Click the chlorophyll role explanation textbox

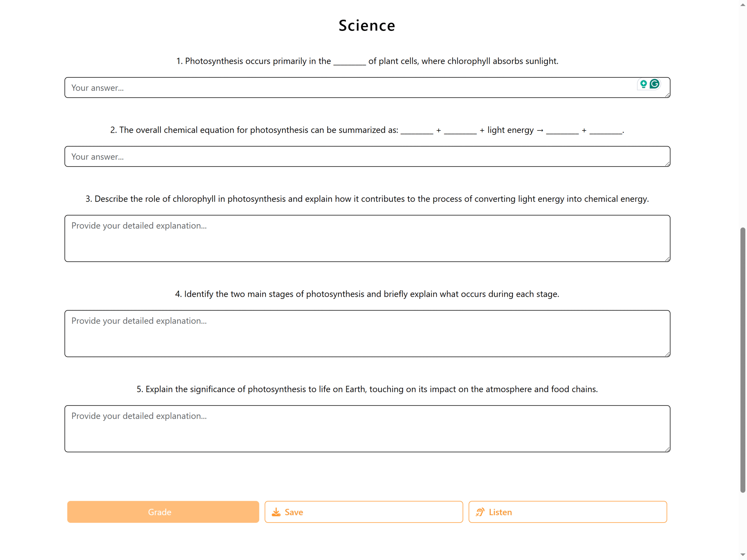[367, 238]
